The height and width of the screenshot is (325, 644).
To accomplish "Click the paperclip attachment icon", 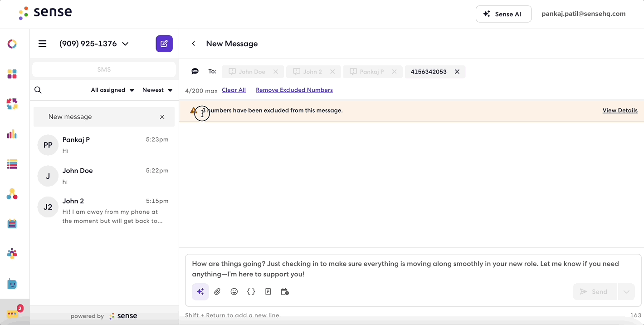I will tap(217, 292).
